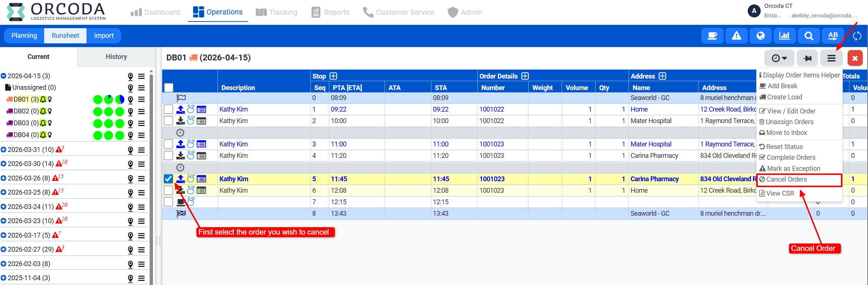Click the Planning button

coord(24,36)
